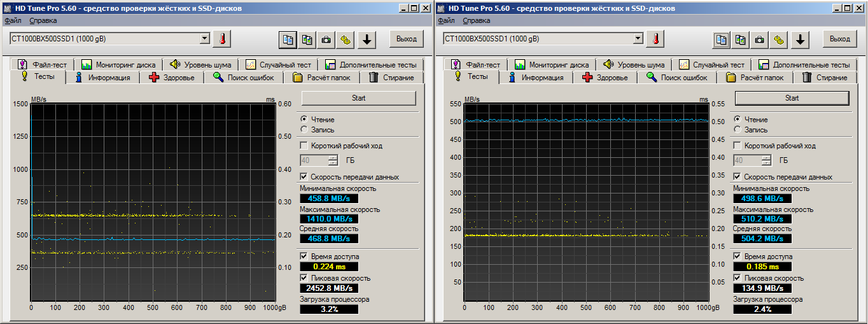Click the Выход button in left window
The image size is (868, 324).
(406, 39)
